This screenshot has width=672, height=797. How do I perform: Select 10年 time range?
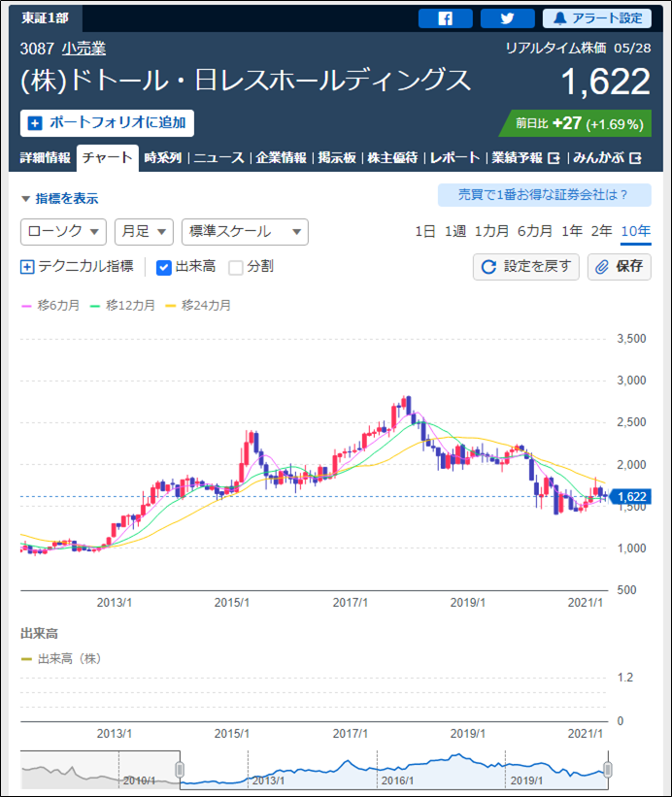[x=636, y=231]
